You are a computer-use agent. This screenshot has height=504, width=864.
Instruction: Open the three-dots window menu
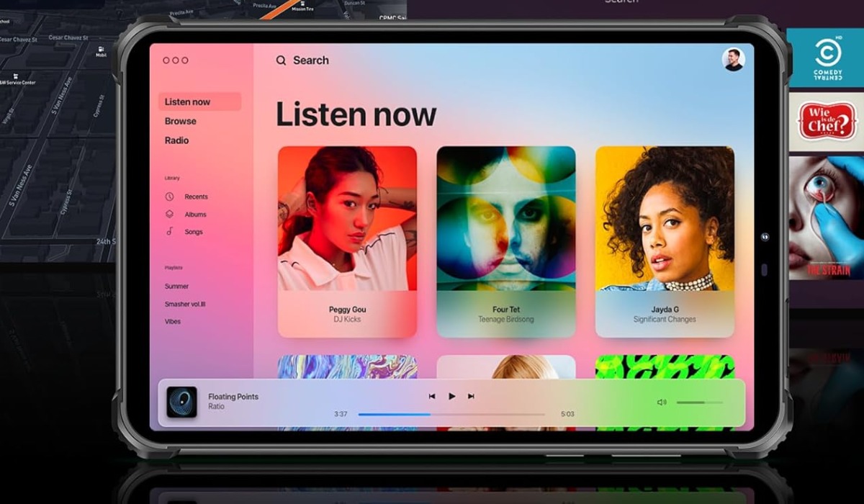point(175,60)
